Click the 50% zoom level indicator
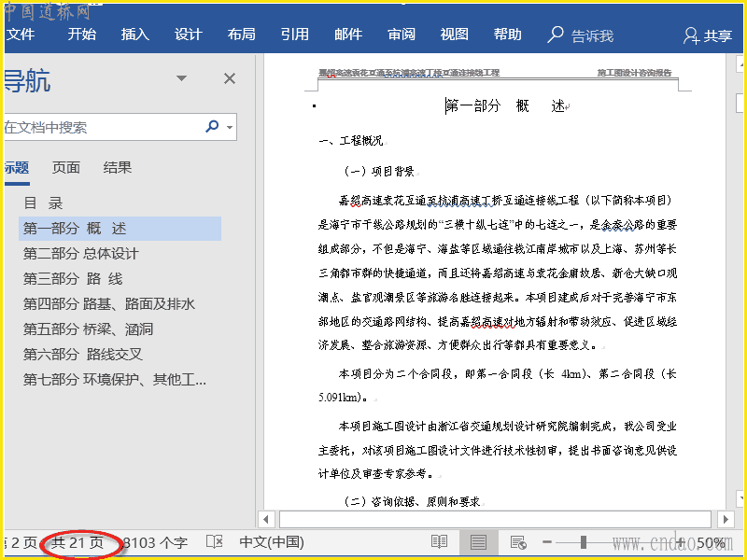 (x=711, y=543)
